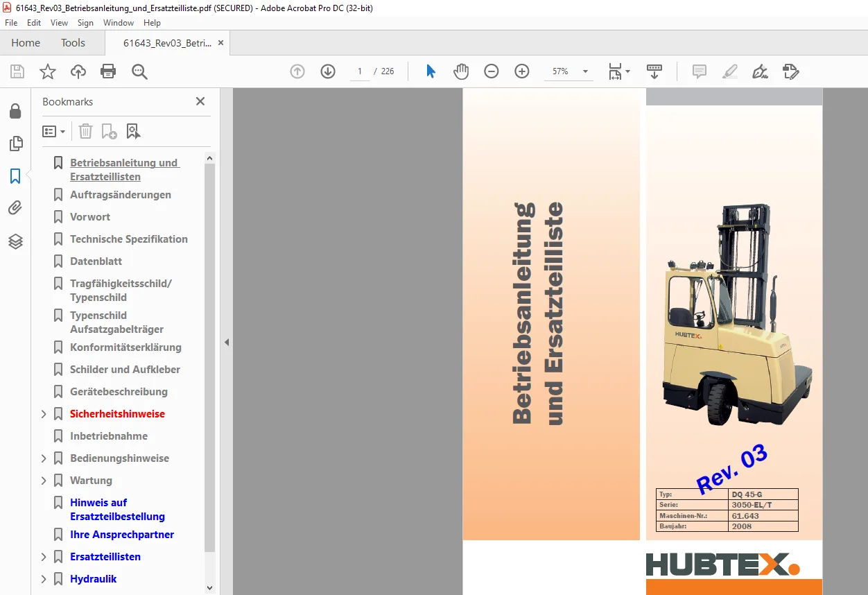Screen dimensions: 868x595
Task: Expand the Sicherheitshinweise bookmark
Action: (x=44, y=414)
